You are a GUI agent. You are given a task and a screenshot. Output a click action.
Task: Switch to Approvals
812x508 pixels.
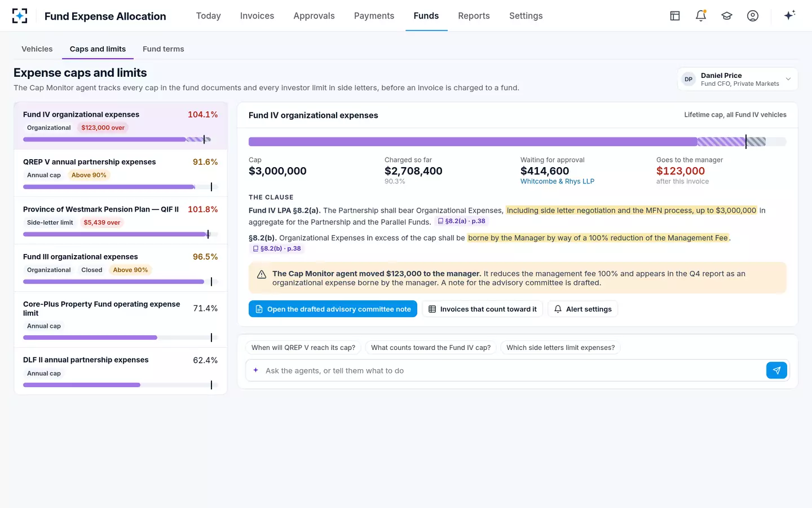pyautogui.click(x=314, y=16)
